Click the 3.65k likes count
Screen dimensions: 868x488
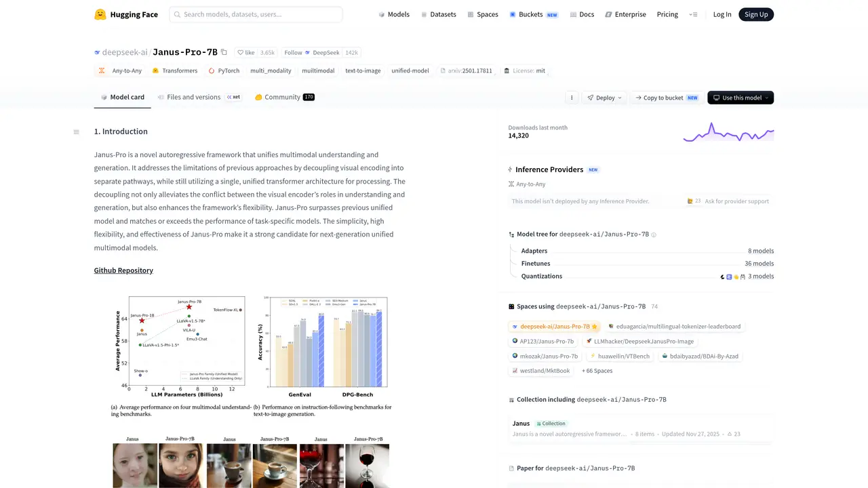[267, 52]
